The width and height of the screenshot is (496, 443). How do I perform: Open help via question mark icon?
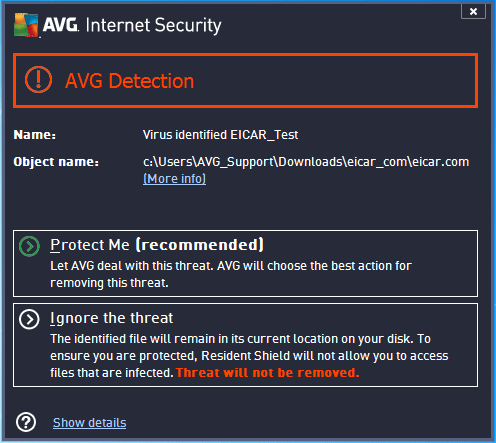(x=26, y=422)
